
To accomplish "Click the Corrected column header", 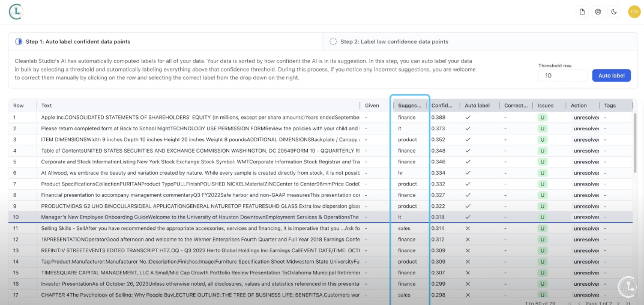I will pyautogui.click(x=516, y=106).
